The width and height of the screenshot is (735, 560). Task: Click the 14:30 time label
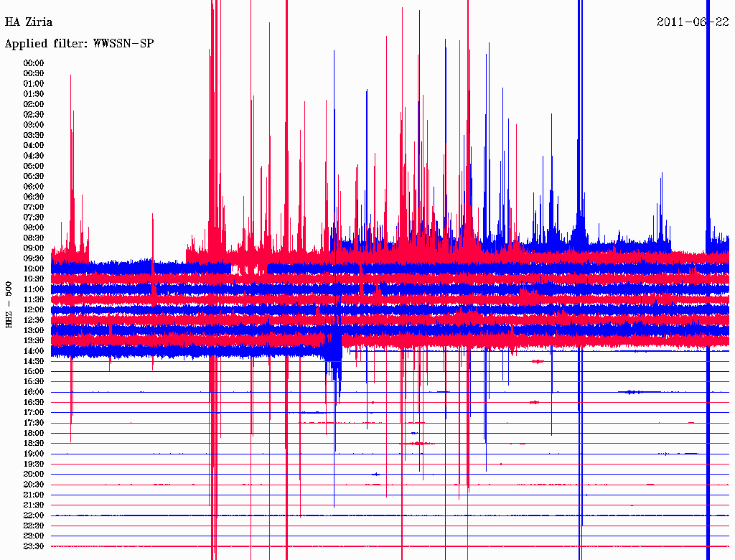tap(34, 362)
